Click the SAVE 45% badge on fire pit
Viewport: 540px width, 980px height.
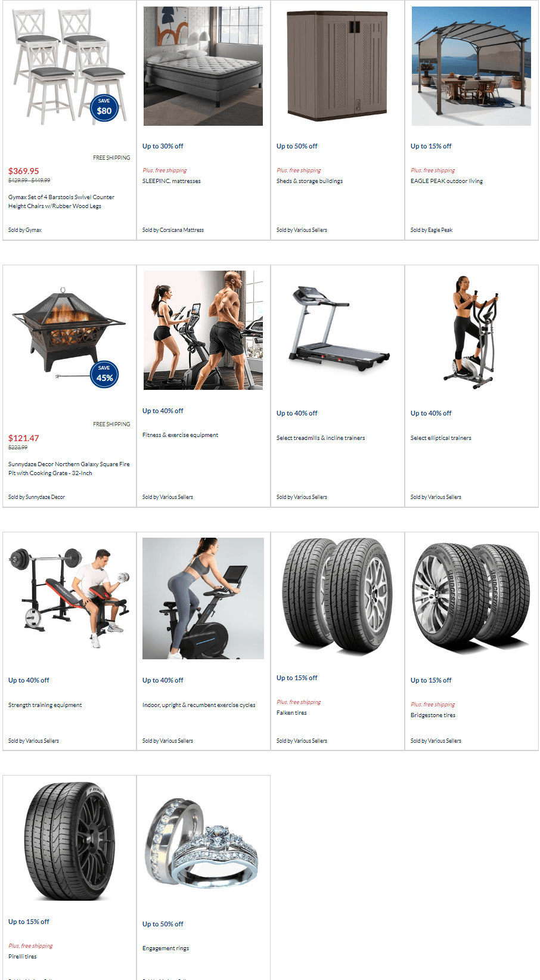pos(104,375)
